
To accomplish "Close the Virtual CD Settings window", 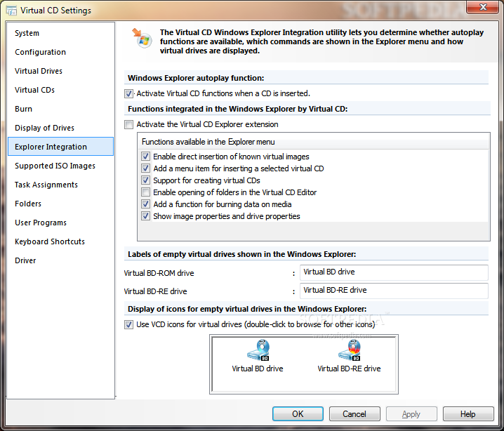I will click(x=483, y=7).
